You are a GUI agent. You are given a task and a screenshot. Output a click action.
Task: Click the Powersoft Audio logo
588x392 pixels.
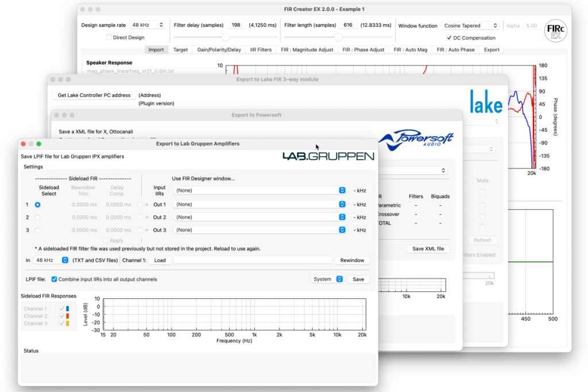(x=416, y=139)
